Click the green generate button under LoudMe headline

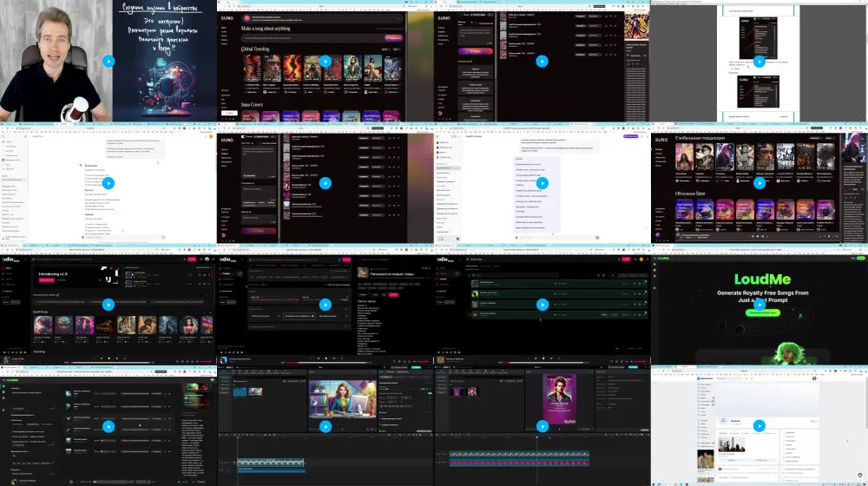click(x=759, y=312)
